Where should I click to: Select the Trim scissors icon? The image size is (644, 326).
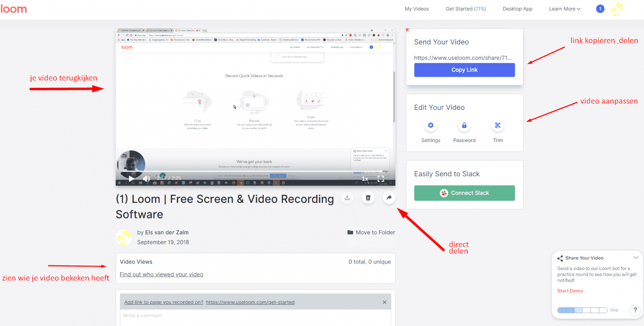click(498, 126)
